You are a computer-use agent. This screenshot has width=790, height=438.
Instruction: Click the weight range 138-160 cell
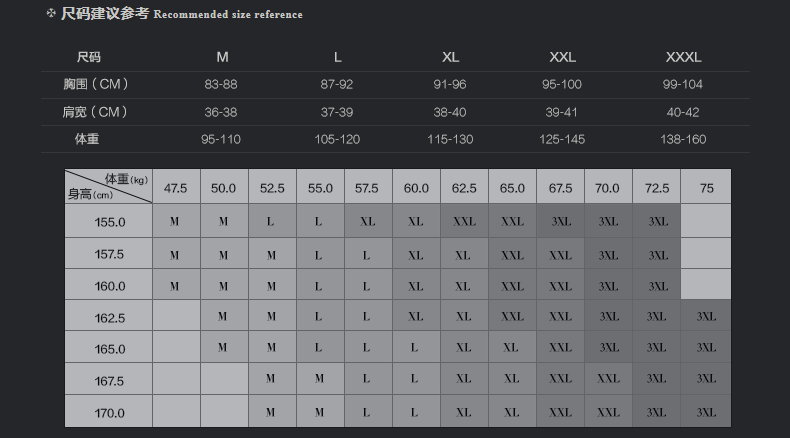[684, 139]
